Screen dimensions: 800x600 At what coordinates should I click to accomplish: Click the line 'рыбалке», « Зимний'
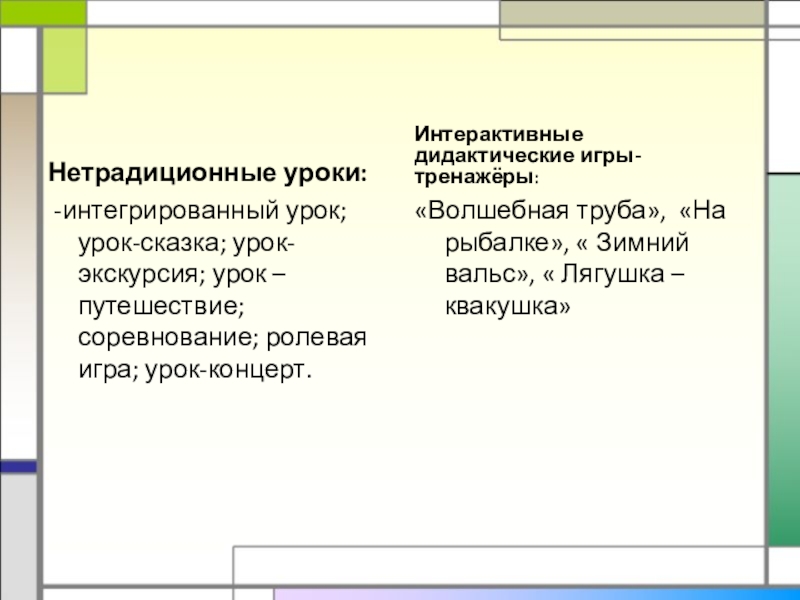click(x=567, y=242)
